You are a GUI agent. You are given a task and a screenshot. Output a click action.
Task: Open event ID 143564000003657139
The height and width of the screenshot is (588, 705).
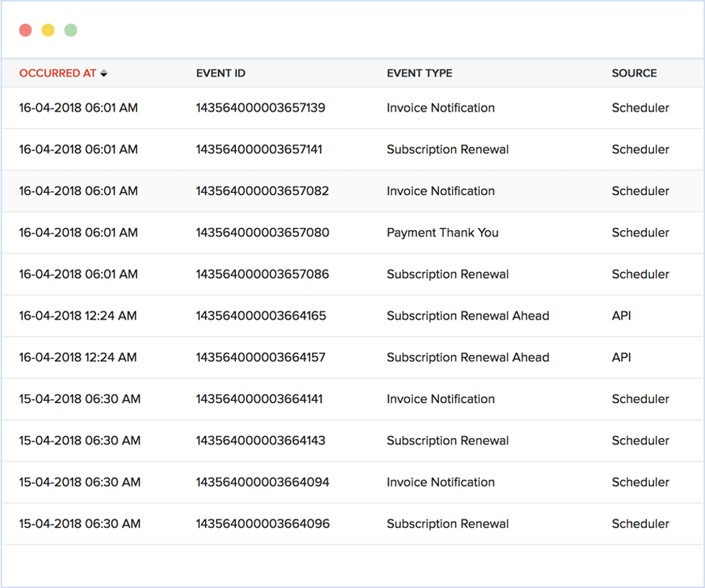coord(260,108)
